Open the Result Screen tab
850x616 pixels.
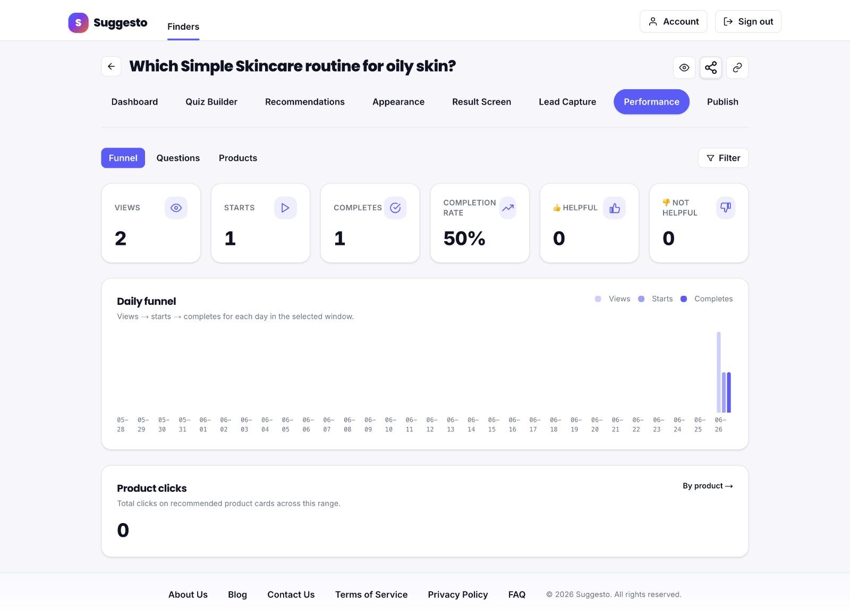pyautogui.click(x=482, y=102)
